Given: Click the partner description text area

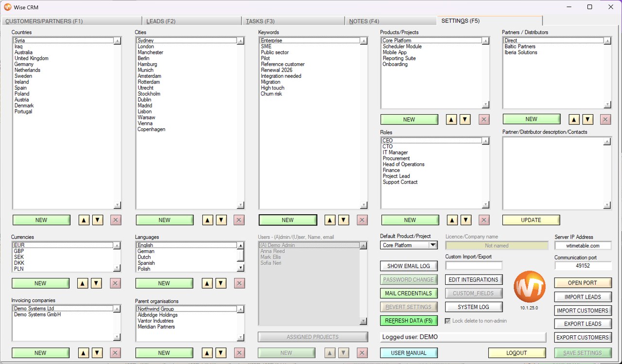Looking at the screenshot, I should (x=553, y=173).
